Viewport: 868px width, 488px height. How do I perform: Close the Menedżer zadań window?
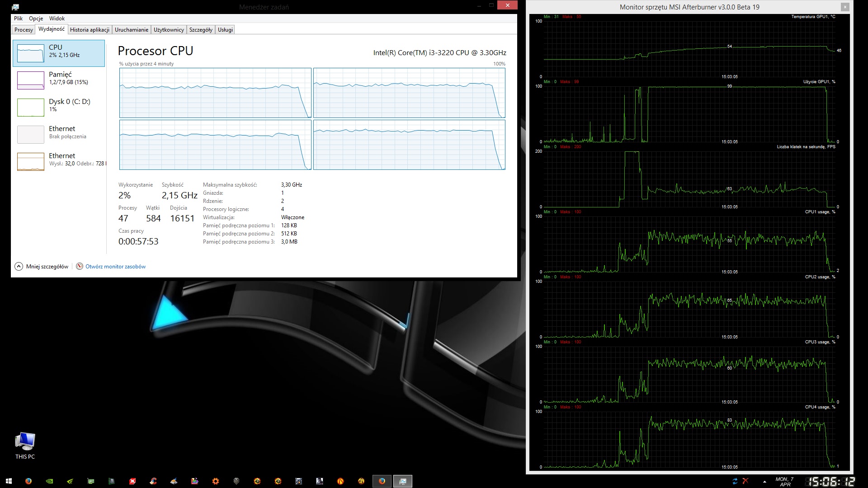[507, 5]
